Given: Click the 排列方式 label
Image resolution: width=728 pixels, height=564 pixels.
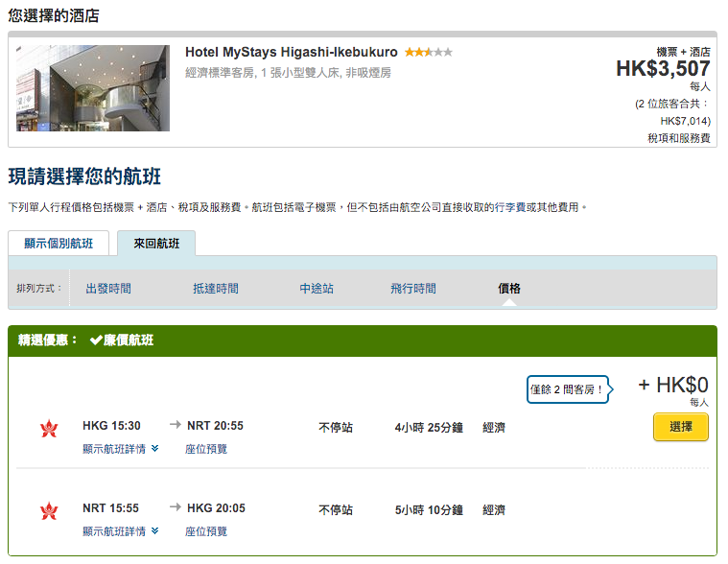Looking at the screenshot, I should (x=39, y=289).
